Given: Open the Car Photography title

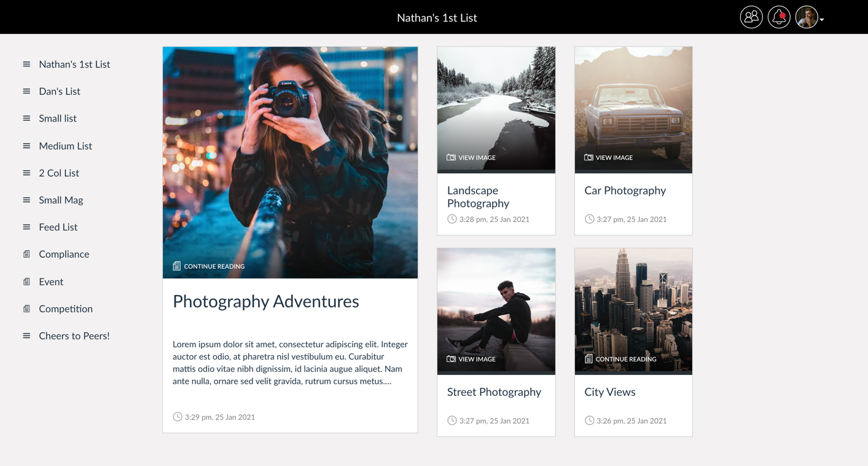Looking at the screenshot, I should pyautogui.click(x=625, y=191).
